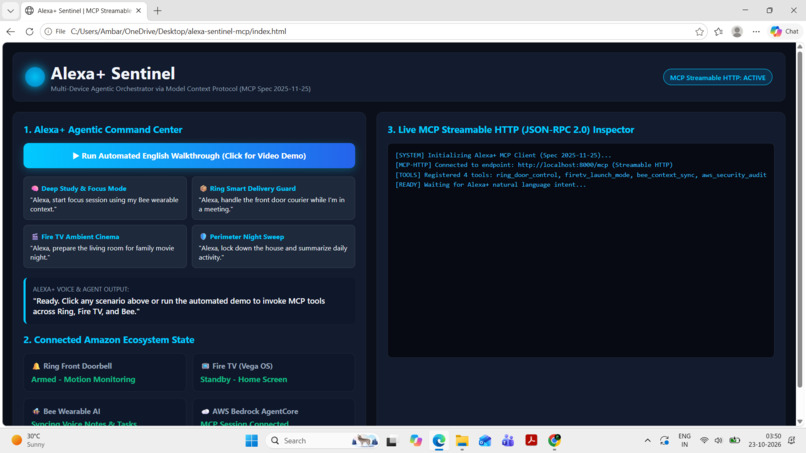Open Copilot Chat in the browser
This screenshot has height=453, width=806.
point(784,32)
